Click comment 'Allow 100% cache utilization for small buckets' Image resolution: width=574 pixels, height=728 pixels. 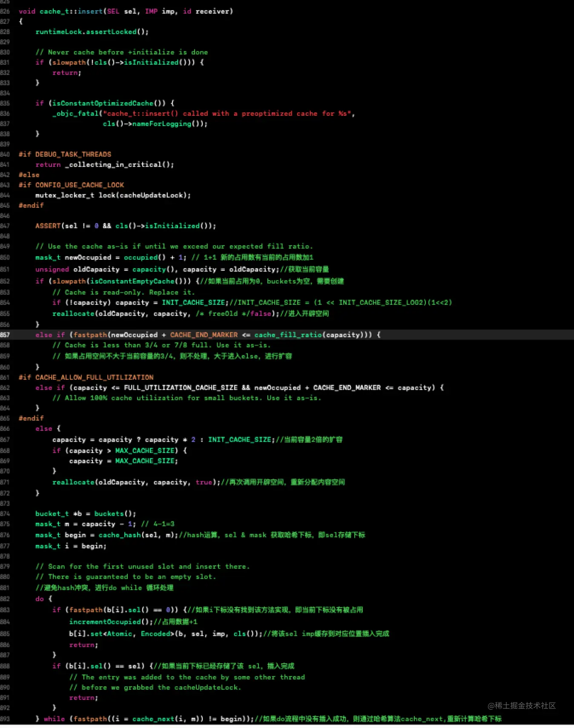point(187,398)
